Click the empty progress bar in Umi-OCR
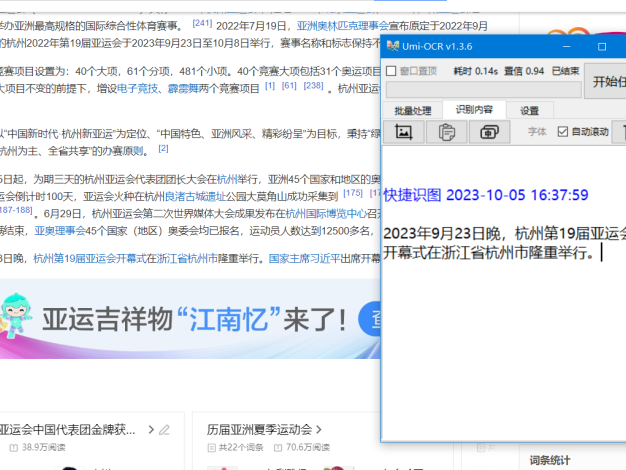The height and width of the screenshot is (470, 626). 483,89
